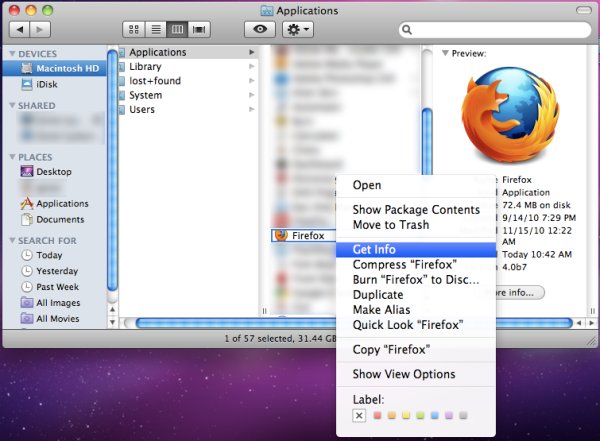This screenshot has width=600, height=441.
Task: Select Show Package Contents menu item
Action: [415, 209]
